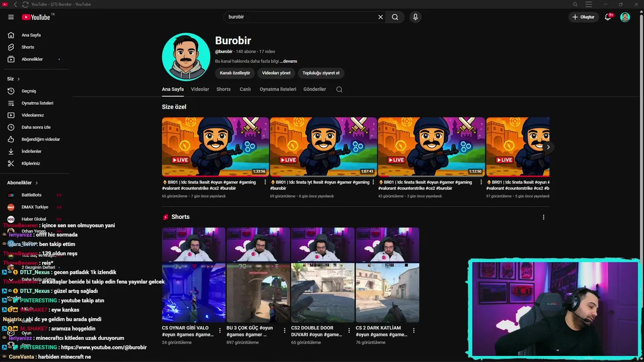Switch to the Oynatma listeleri tab
Viewport: 644px width, 362px height.
278,89
